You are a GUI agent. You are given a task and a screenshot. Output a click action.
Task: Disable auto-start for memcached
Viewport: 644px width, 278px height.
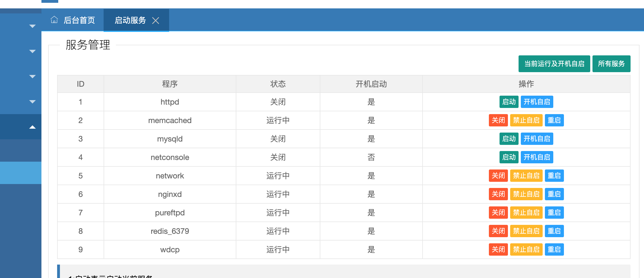tap(526, 120)
